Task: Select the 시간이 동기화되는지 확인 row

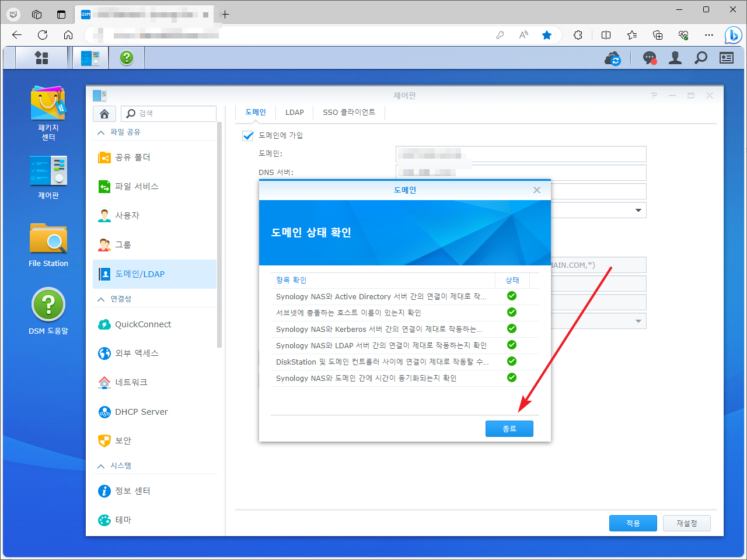Action: click(x=405, y=378)
